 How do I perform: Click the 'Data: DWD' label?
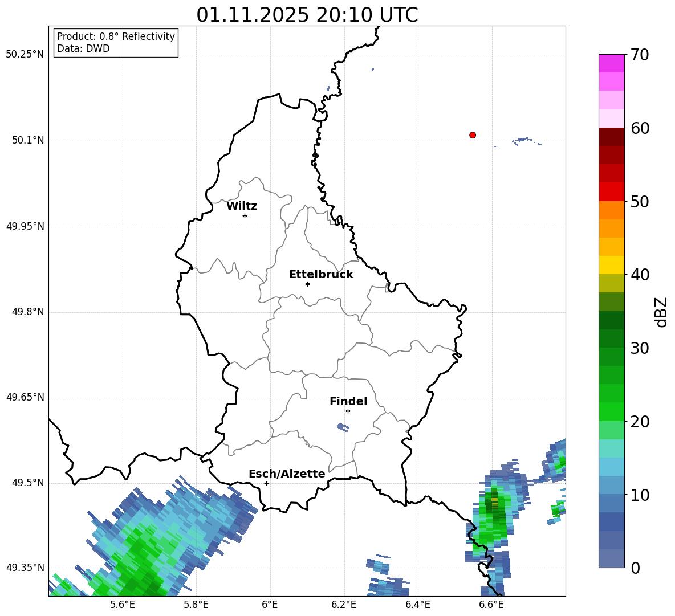point(83,48)
